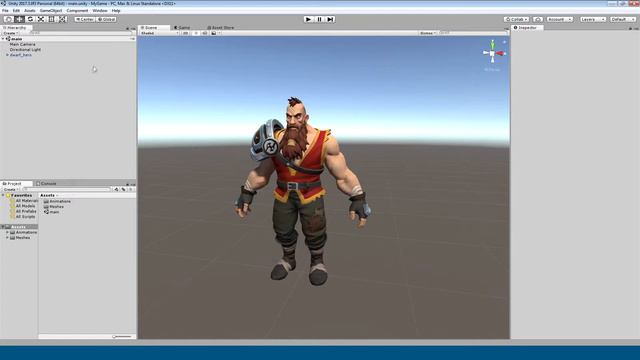Toggle Global/Local handle rotation button
This screenshot has width=640, height=360.
(x=107, y=19)
